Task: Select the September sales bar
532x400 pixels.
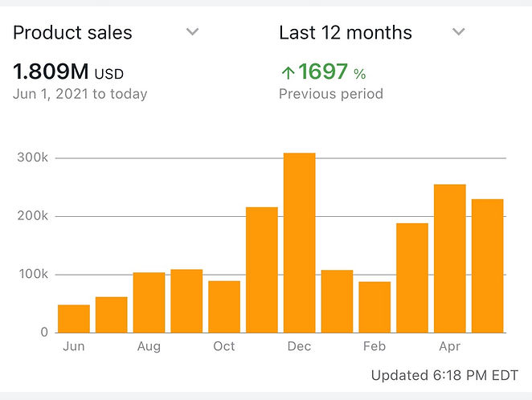Action: pyautogui.click(x=186, y=301)
